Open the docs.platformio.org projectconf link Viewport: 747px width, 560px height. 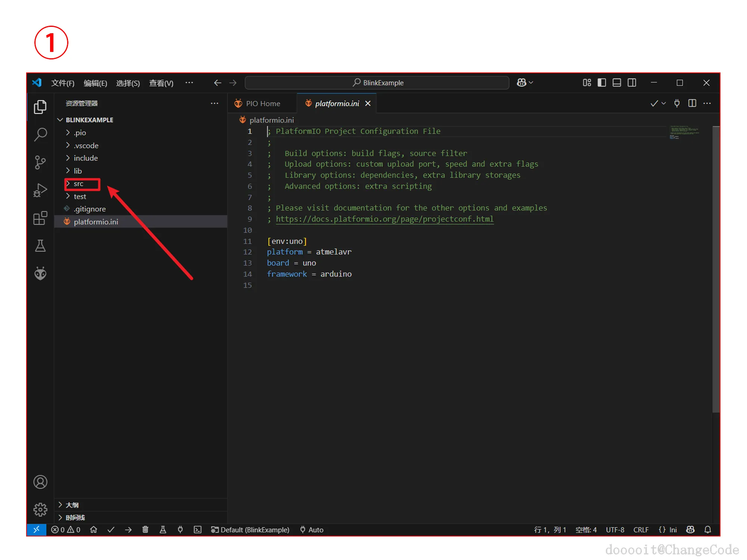(x=384, y=219)
